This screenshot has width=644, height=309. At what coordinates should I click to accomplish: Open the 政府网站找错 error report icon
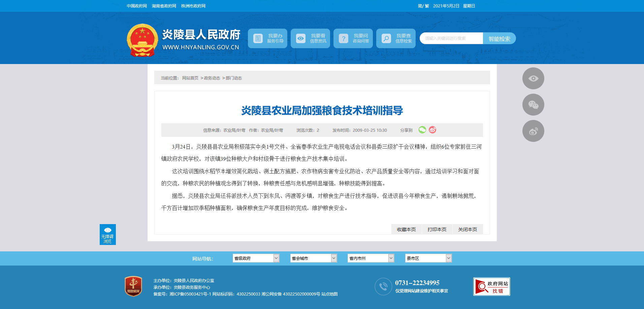pyautogui.click(x=491, y=287)
